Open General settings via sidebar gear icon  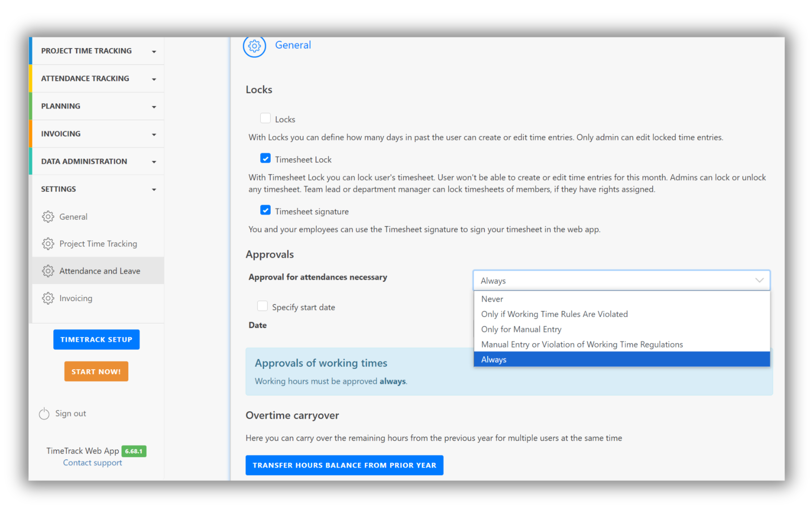click(48, 217)
